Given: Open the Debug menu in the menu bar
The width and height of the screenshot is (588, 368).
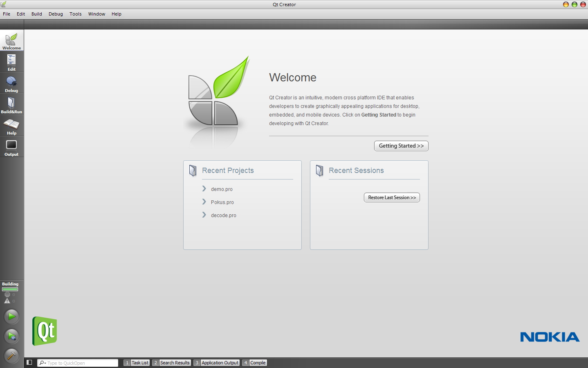Looking at the screenshot, I should point(56,14).
